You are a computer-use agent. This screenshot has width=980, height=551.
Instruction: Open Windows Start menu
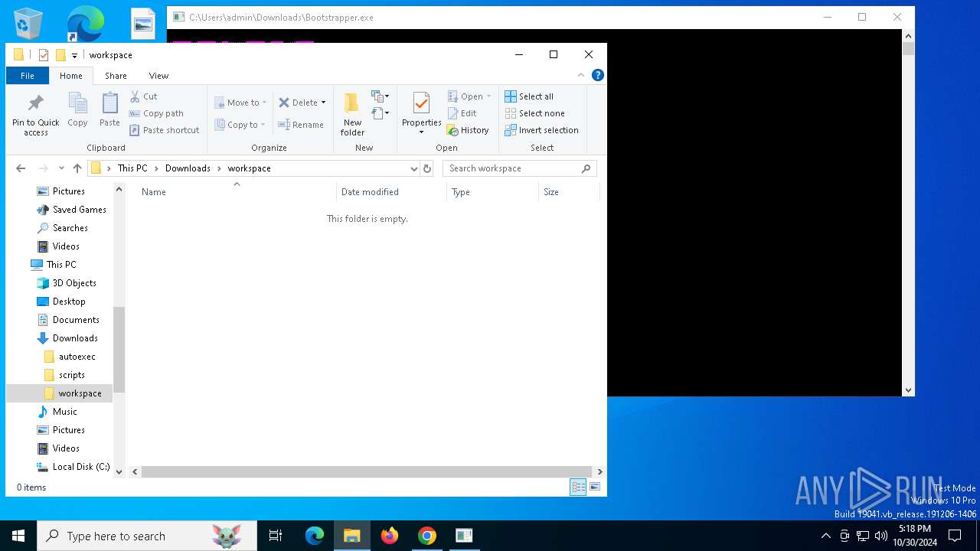click(18, 536)
